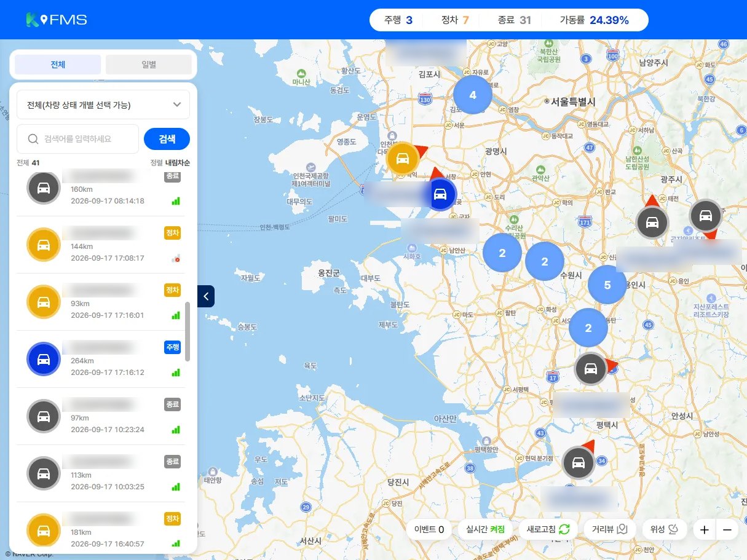Open the map cluster showing 4 vehicles
This screenshot has width=747, height=560.
click(473, 95)
